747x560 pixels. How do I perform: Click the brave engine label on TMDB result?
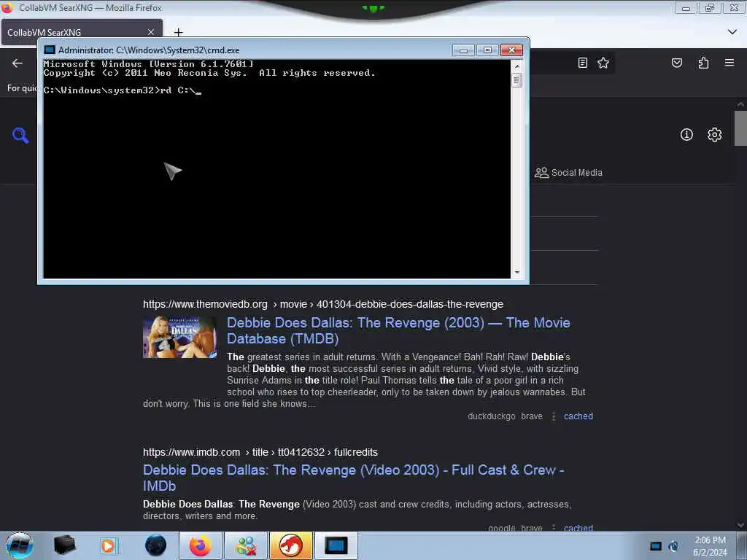click(x=532, y=416)
